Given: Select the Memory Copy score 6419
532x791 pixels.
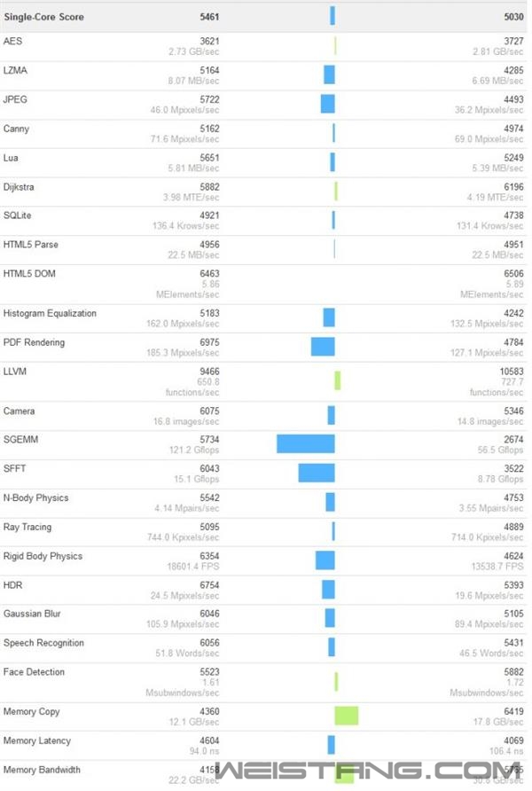Looking at the screenshot, I should [x=512, y=712].
